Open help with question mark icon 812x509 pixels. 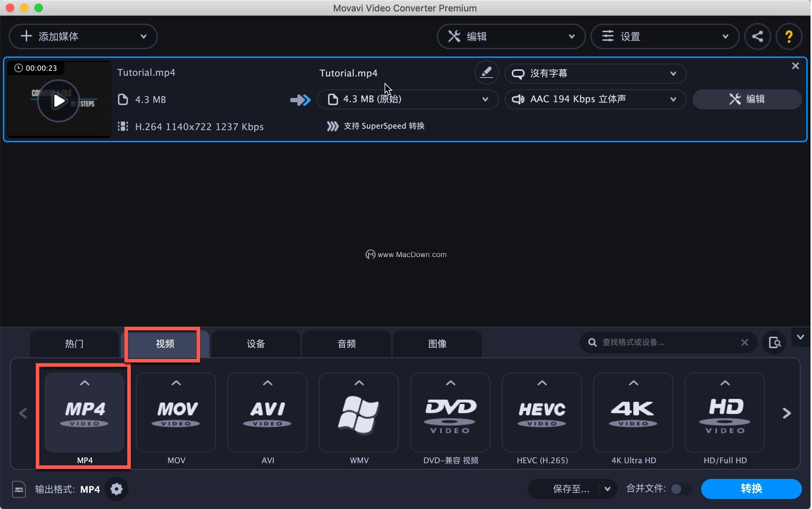click(x=789, y=36)
